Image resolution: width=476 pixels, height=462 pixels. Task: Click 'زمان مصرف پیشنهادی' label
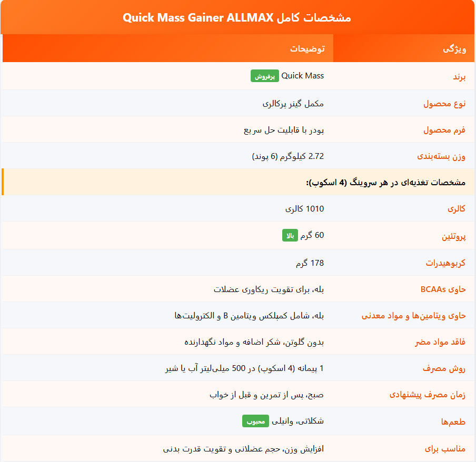click(428, 395)
